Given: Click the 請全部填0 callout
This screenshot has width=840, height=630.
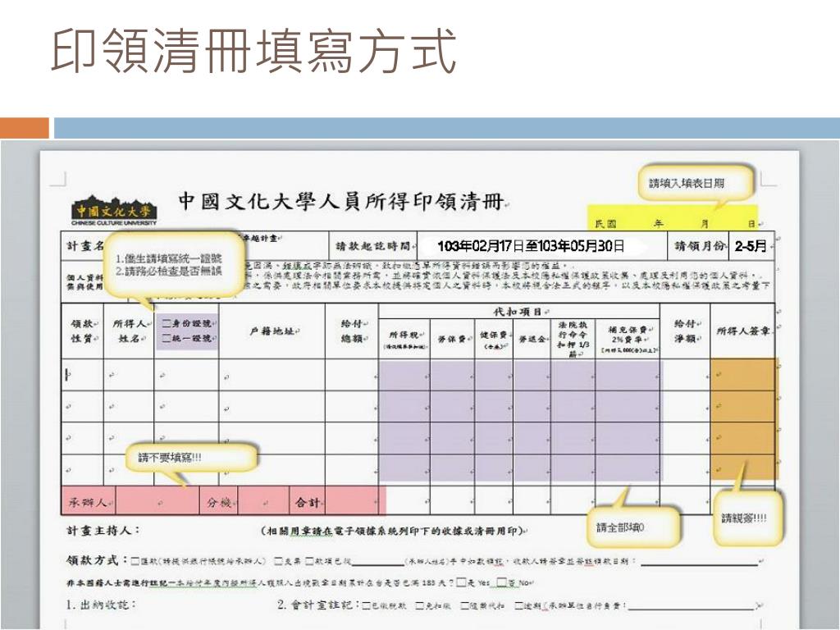Looking at the screenshot, I should point(634,527).
